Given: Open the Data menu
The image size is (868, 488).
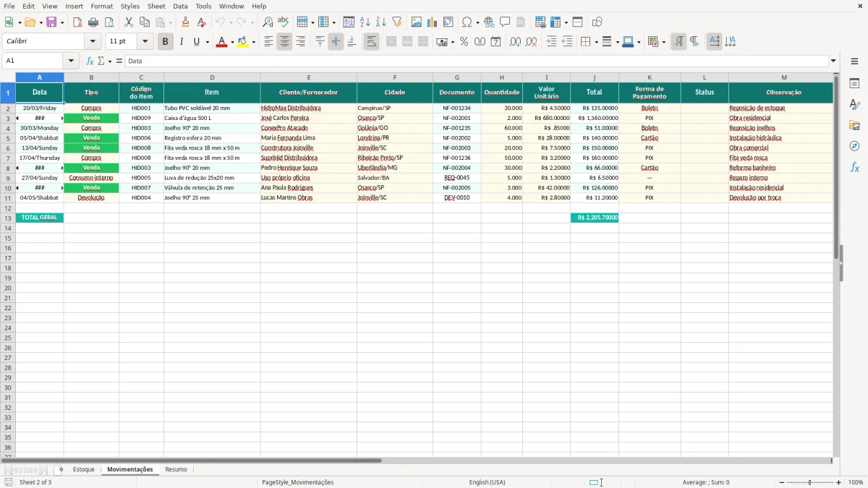Looking at the screenshot, I should (180, 6).
